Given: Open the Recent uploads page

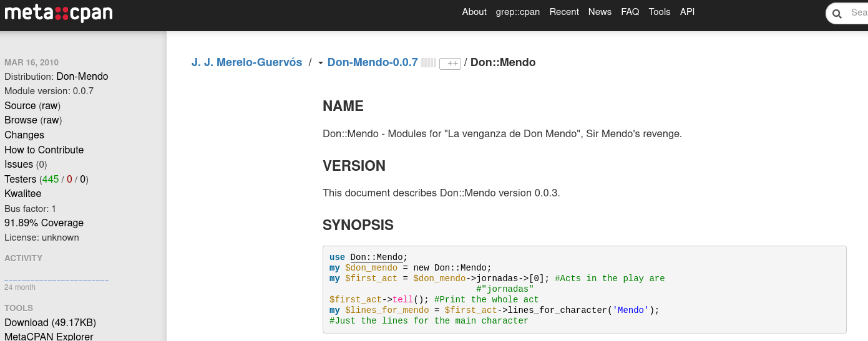Looking at the screenshot, I should pos(564,12).
